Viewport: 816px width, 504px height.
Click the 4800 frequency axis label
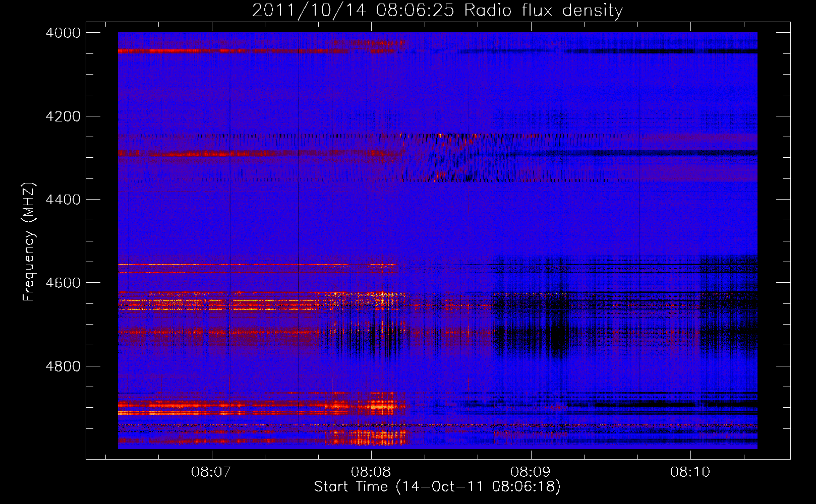click(63, 366)
